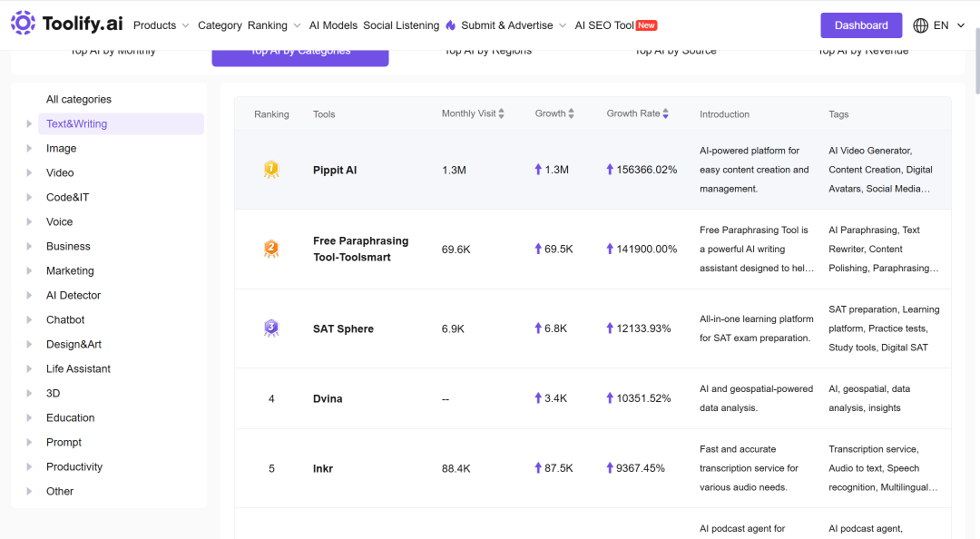Switch to Top AI by Categories tab
The height and width of the screenshot is (539, 980).
(x=300, y=56)
